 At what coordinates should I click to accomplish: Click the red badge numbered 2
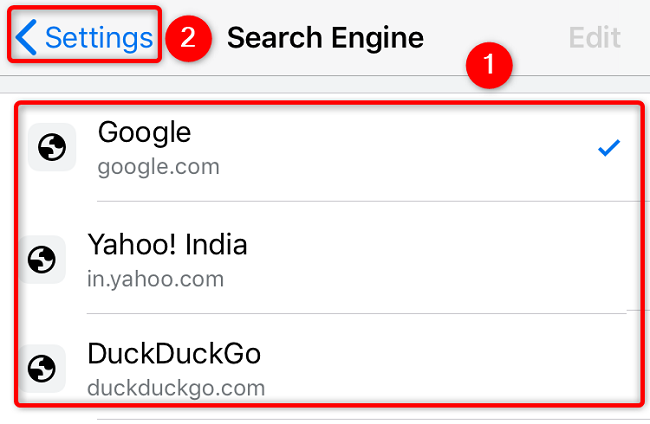pos(187,38)
